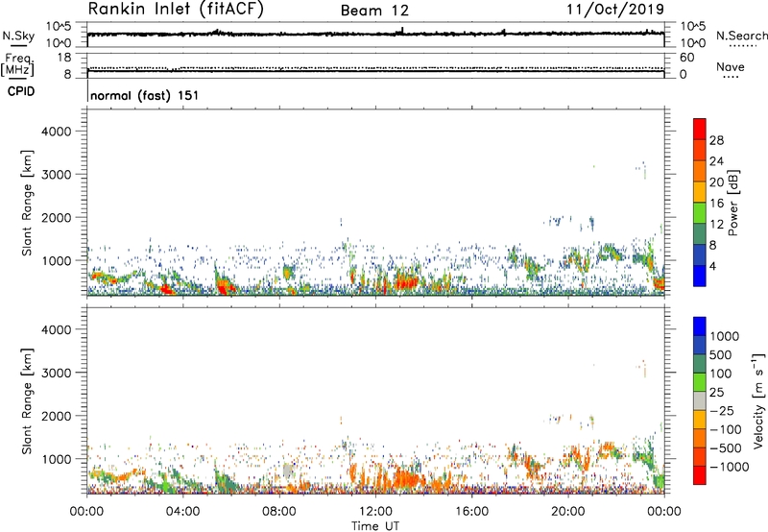The height and width of the screenshot is (532, 768).
Task: Click the "2000" tick on velocity panel
Action: (56, 416)
